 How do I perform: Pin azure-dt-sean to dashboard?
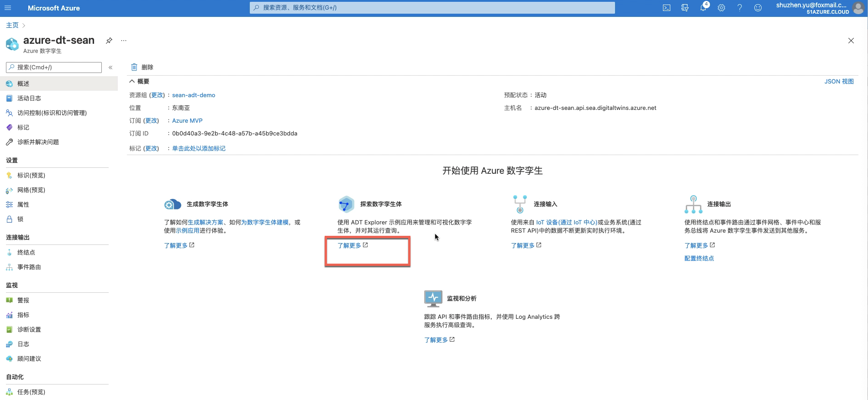tap(109, 41)
